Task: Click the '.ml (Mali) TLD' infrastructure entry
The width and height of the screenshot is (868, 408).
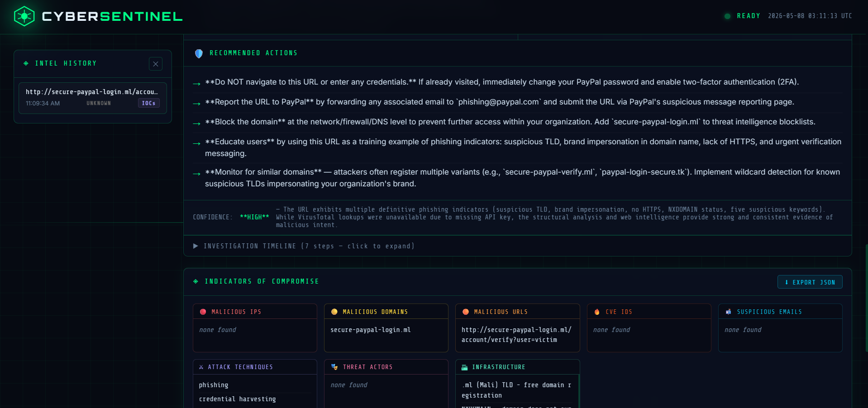Action: (516, 390)
